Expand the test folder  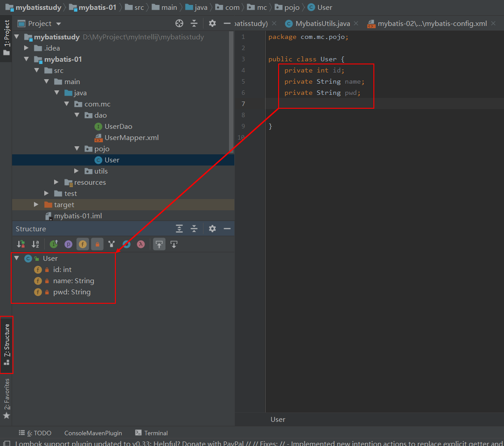(x=47, y=193)
